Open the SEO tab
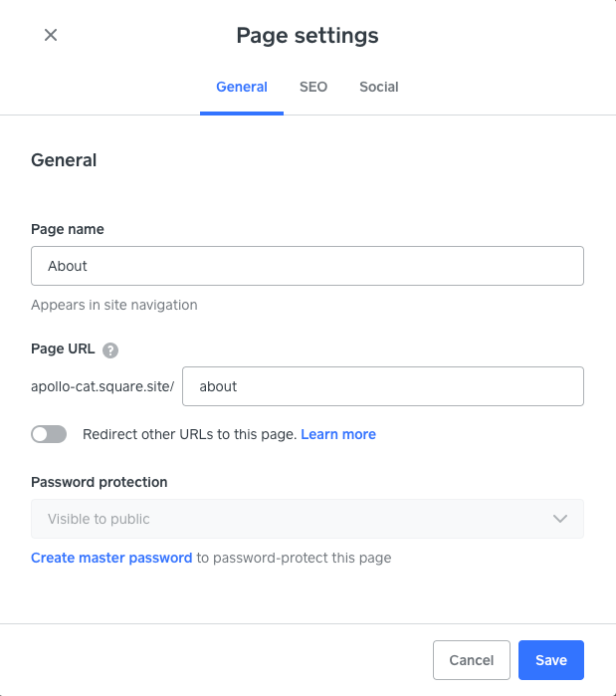The image size is (616, 696). 313,87
